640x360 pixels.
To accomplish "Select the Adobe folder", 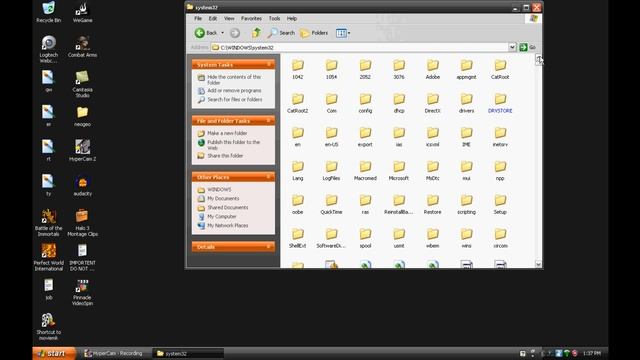I will point(433,69).
